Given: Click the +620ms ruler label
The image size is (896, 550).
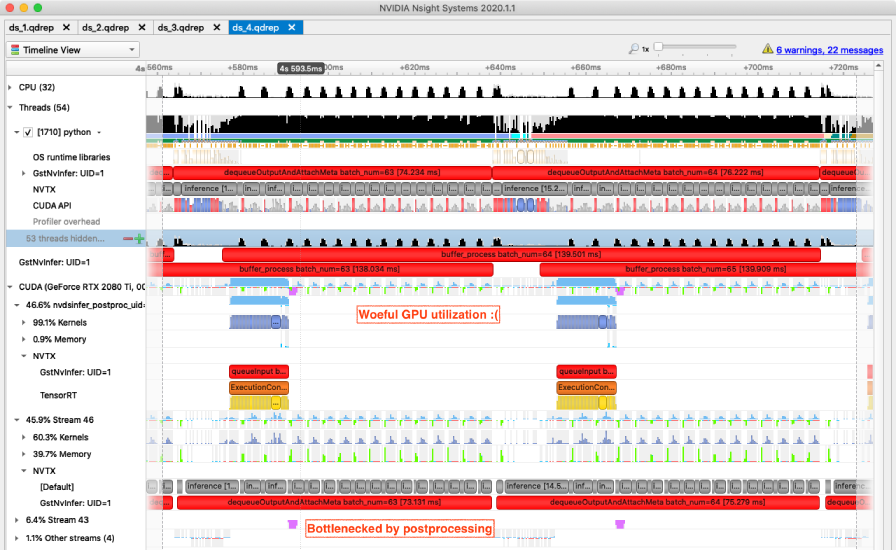Looking at the screenshot, I should [x=414, y=67].
